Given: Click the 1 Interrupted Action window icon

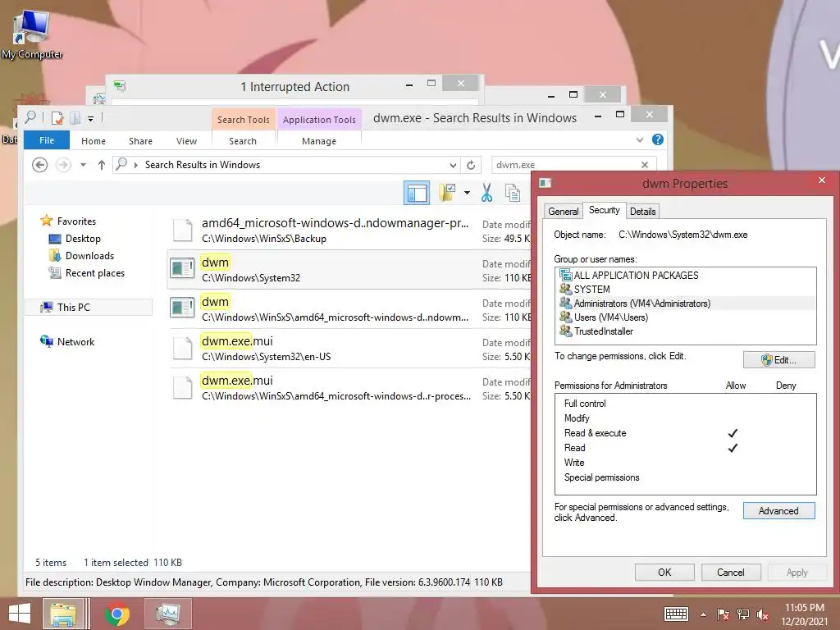Looking at the screenshot, I should click(x=120, y=86).
